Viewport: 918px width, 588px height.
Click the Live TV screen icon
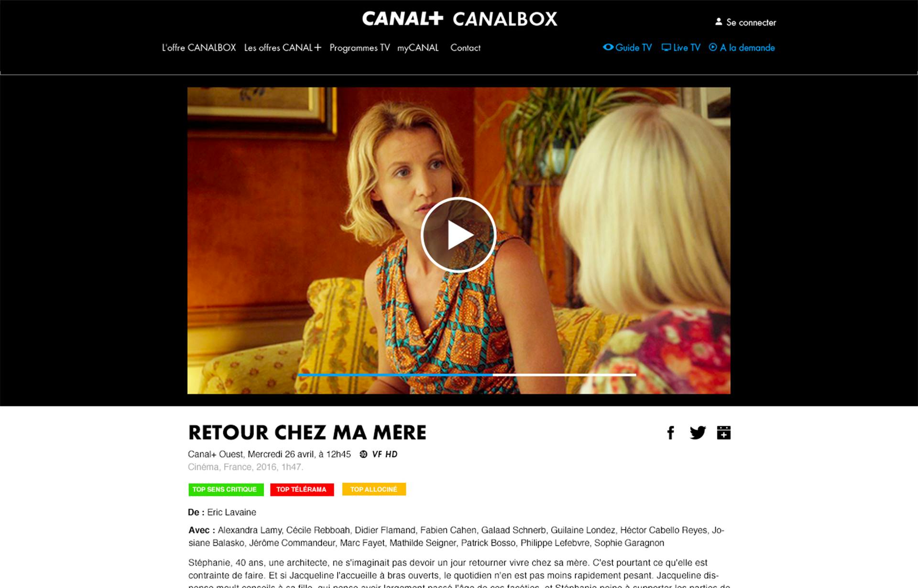click(666, 47)
